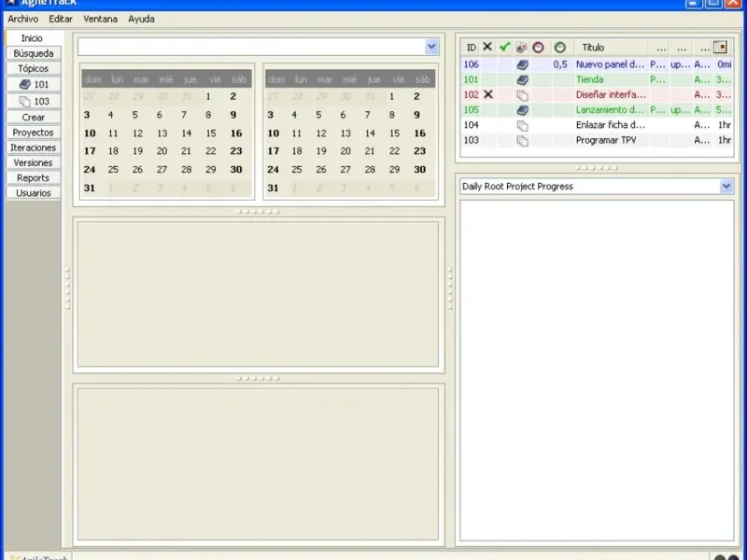Select the "Diseñar interfa..." item title
The width and height of the screenshot is (747, 560).
(x=611, y=95)
